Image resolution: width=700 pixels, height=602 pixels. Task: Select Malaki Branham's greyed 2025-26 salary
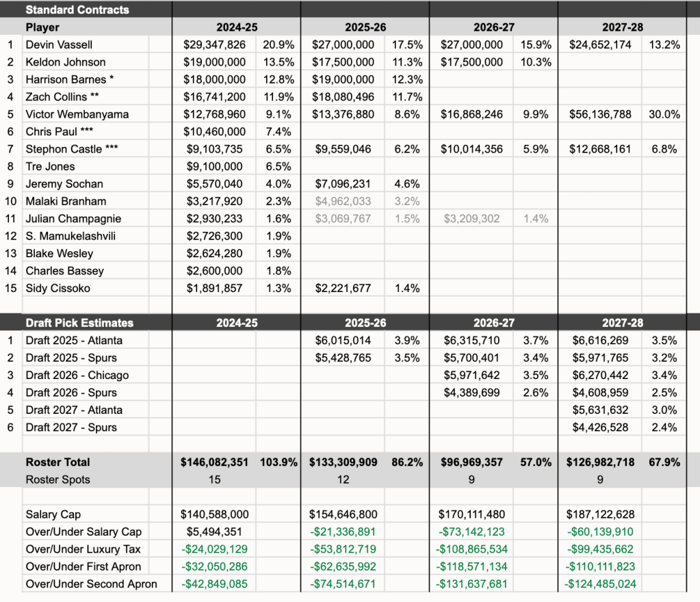tap(343, 201)
